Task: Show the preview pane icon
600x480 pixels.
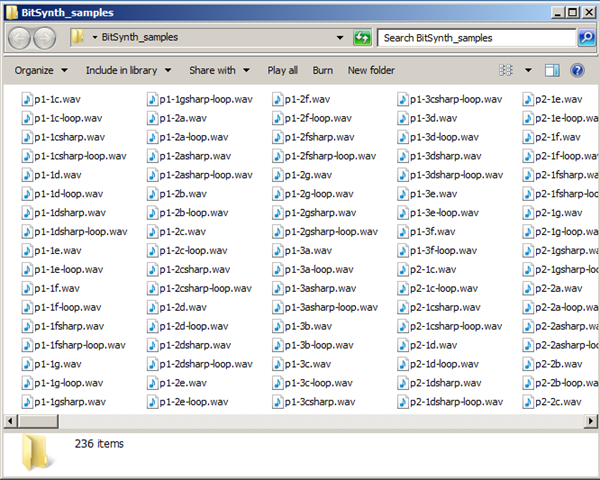Action: [x=552, y=70]
